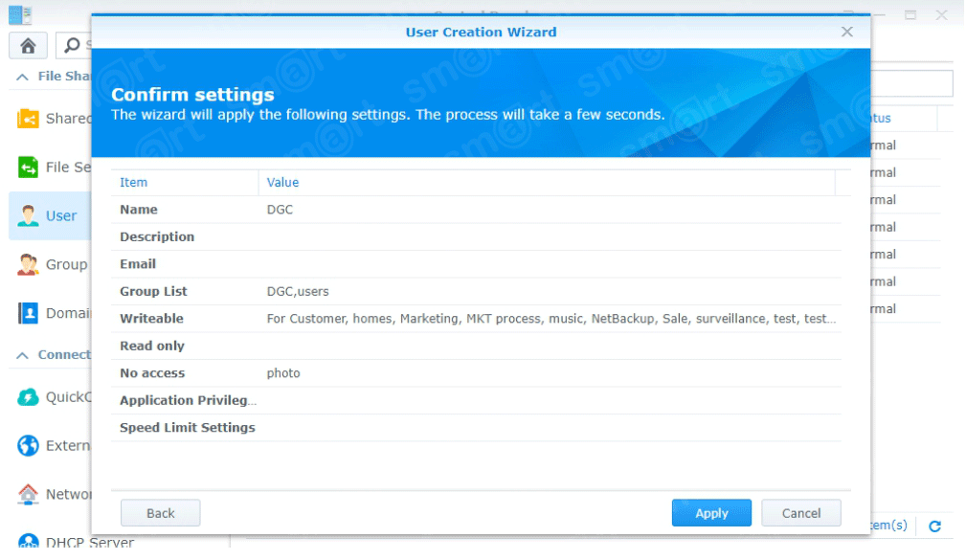Open the Group icon in sidebar
The width and height of the screenshot is (966, 560).
coord(28,264)
